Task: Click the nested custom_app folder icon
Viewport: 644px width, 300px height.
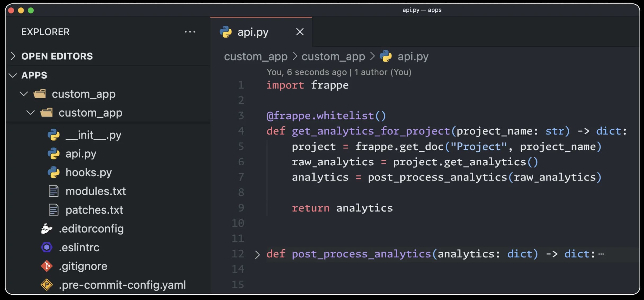Action: [47, 112]
